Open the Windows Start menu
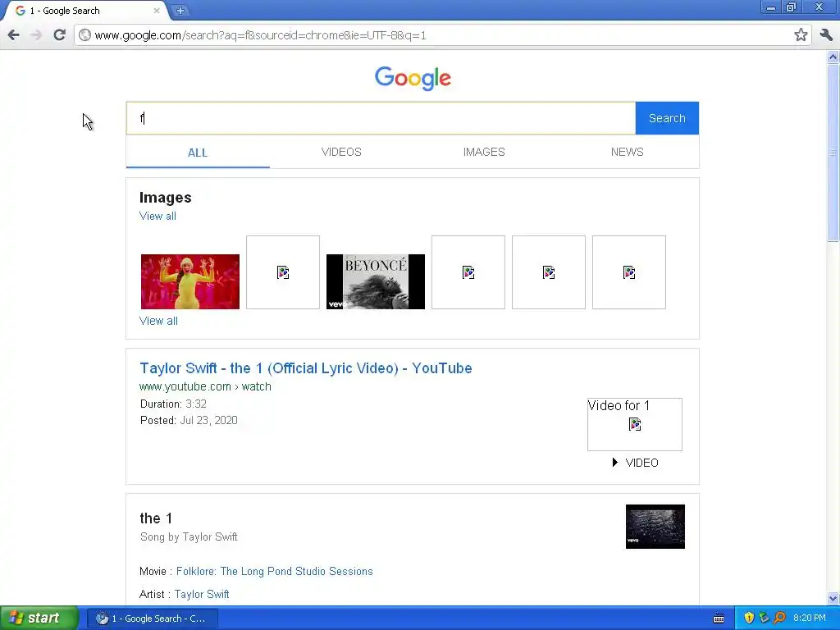 [39, 618]
